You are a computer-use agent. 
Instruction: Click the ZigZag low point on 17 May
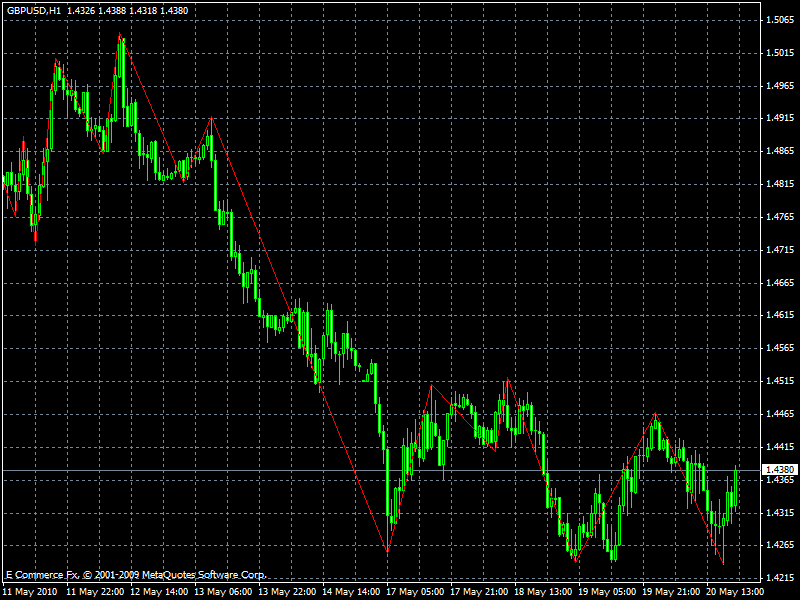[x=387, y=551]
